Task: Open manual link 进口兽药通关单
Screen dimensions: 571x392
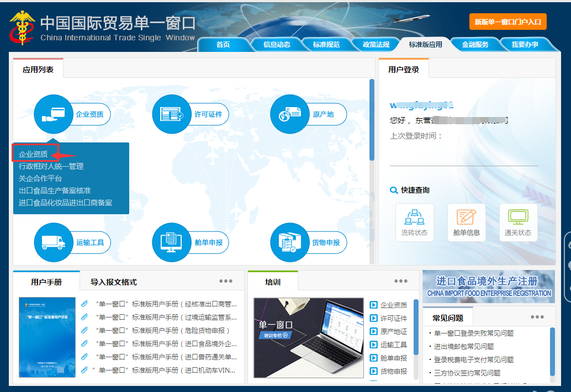Action: point(166,357)
